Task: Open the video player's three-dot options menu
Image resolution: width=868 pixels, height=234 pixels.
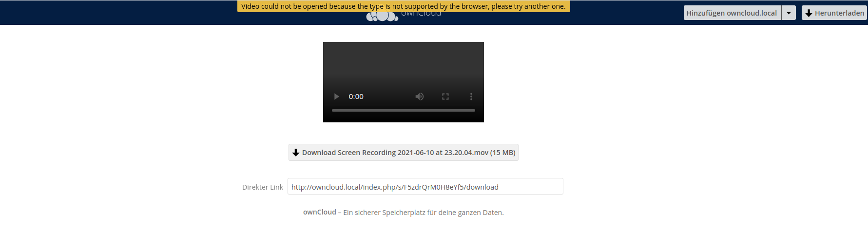Action: pyautogui.click(x=471, y=97)
